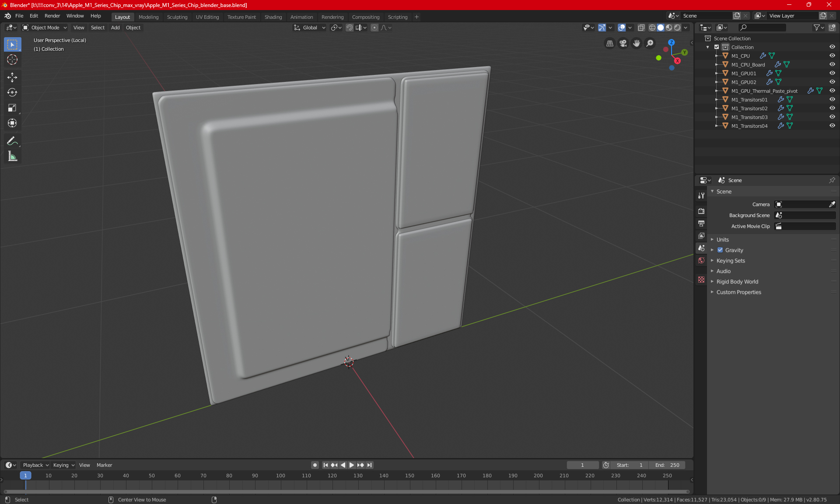Choose the Move tool
Viewport: 840px width, 504px height.
point(12,77)
